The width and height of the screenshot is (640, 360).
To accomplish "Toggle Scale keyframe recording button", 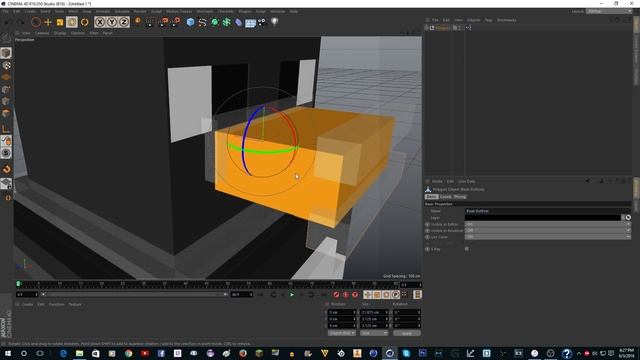I will click(x=377, y=294).
